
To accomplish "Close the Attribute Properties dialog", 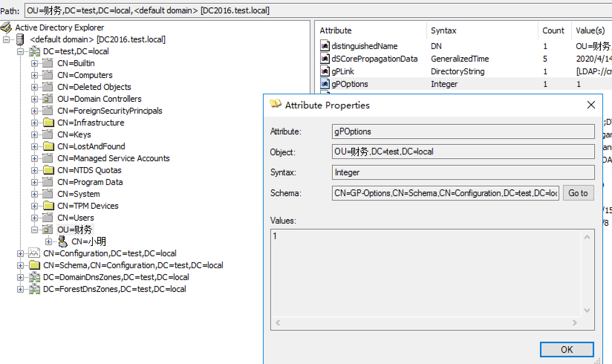I will click(591, 105).
